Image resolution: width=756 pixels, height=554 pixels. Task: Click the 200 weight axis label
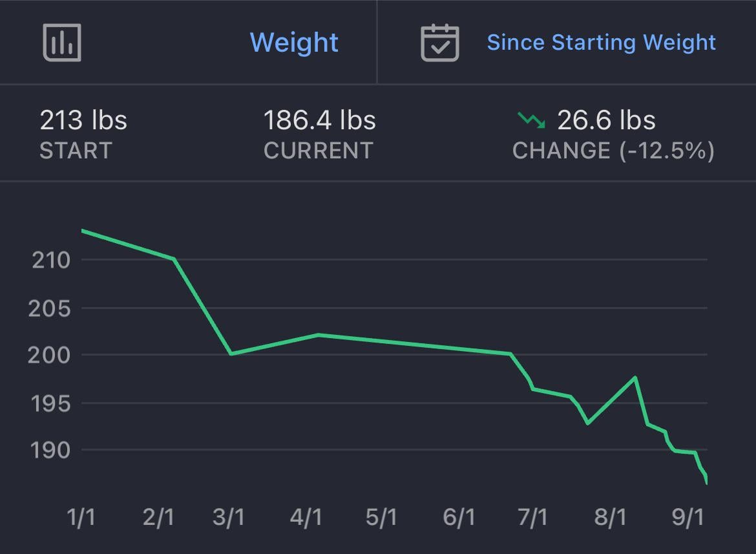[x=48, y=355]
